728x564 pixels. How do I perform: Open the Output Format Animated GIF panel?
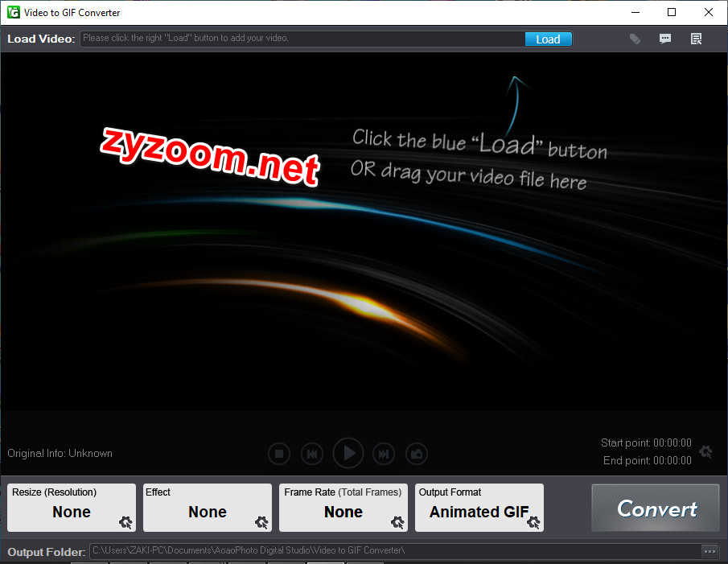point(479,508)
